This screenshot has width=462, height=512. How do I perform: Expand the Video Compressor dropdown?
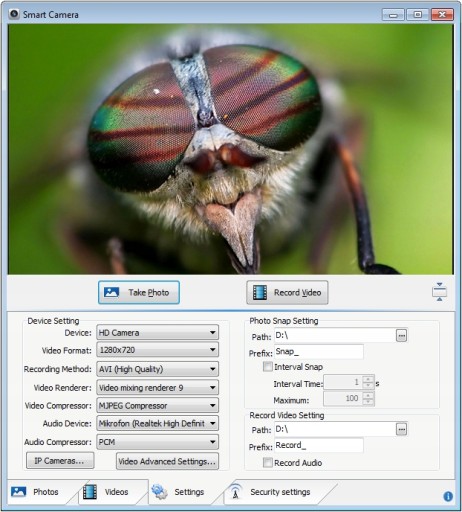(157, 406)
